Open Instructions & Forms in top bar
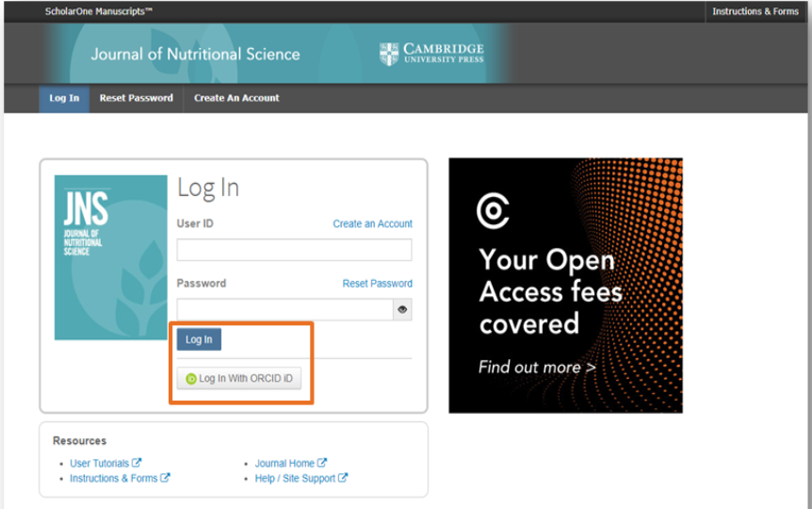The width and height of the screenshot is (812, 509). pos(755,11)
